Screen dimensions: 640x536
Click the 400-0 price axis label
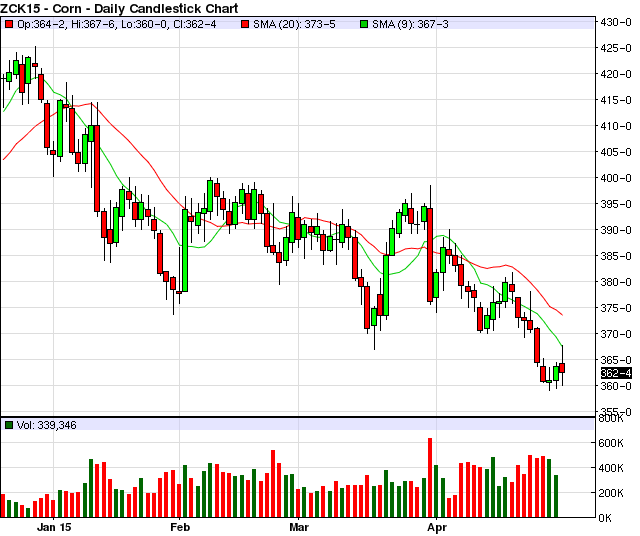pos(616,178)
